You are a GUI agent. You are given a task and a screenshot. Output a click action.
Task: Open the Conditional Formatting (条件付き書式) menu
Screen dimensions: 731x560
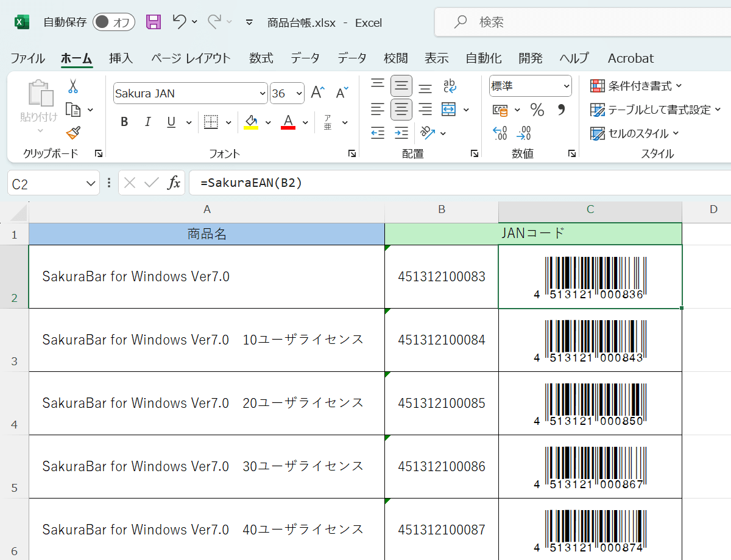[636, 86]
